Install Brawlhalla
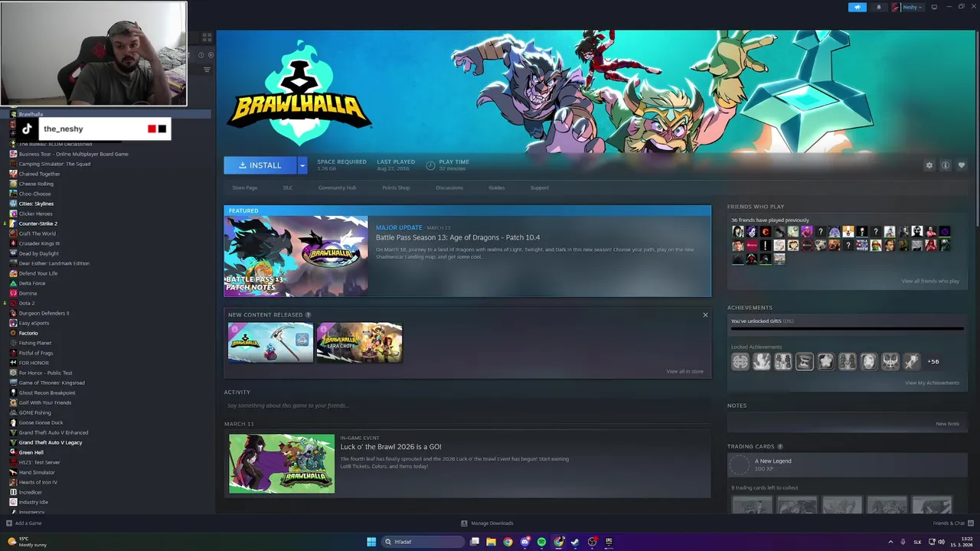980x551 pixels. [260, 165]
